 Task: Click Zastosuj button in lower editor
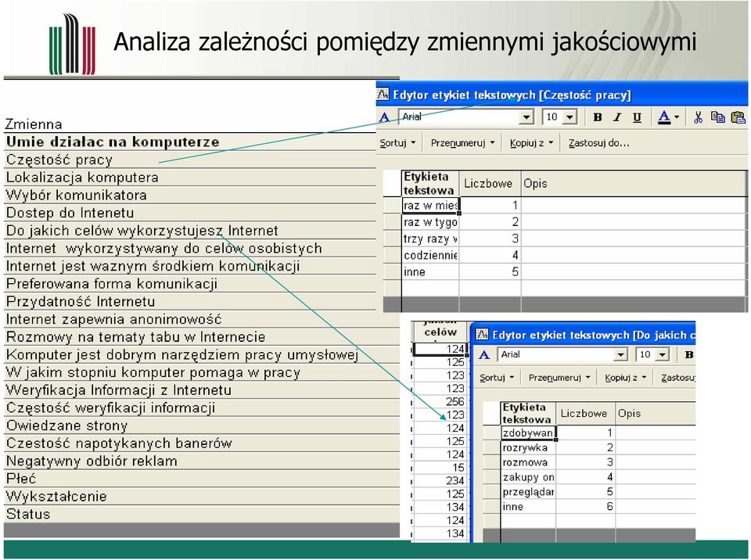click(677, 378)
